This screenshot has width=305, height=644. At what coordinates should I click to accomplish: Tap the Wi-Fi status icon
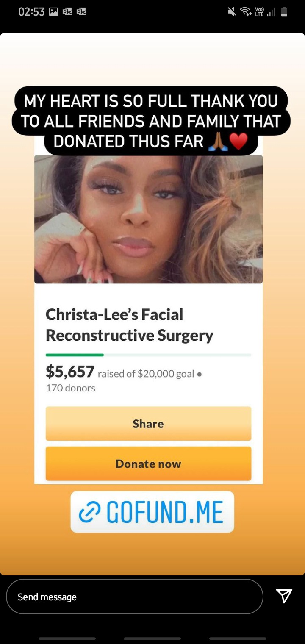point(246,12)
